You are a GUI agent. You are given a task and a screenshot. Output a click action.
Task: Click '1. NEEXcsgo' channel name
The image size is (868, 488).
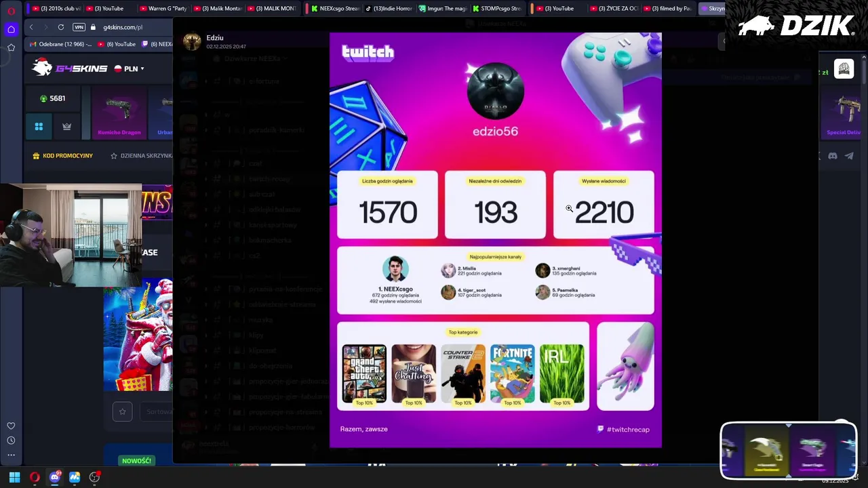point(396,289)
